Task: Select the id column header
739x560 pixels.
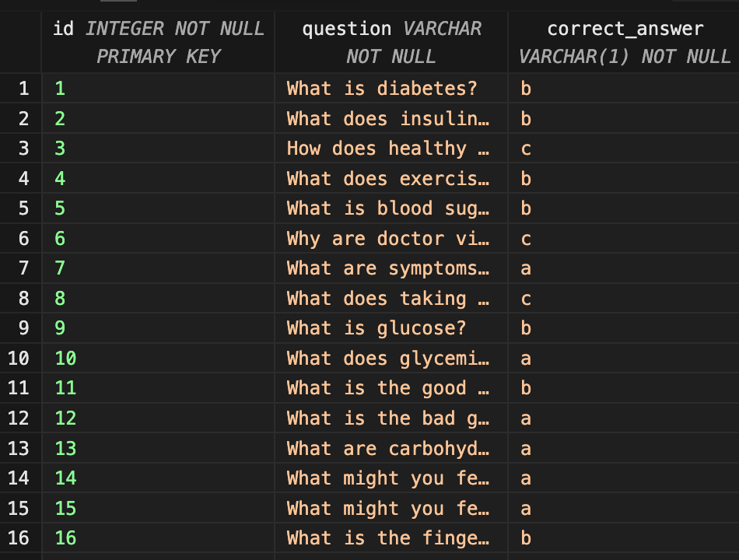Action: (159, 43)
